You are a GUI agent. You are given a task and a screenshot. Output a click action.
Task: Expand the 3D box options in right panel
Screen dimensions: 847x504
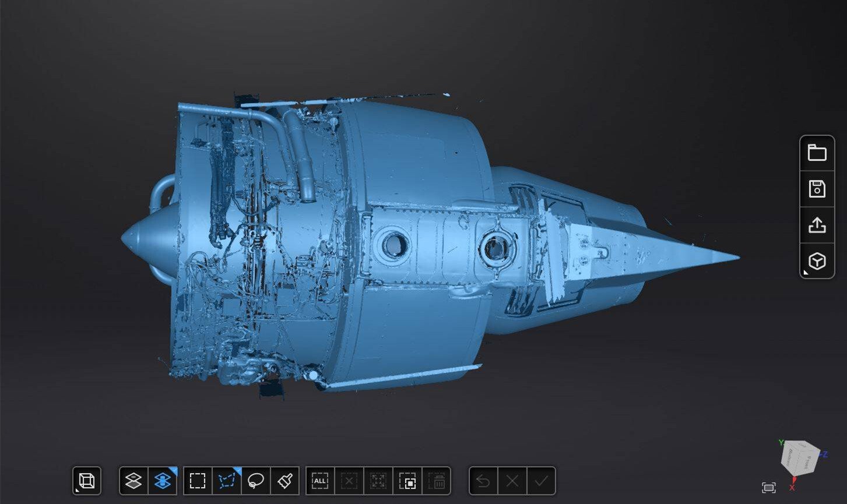tap(817, 261)
